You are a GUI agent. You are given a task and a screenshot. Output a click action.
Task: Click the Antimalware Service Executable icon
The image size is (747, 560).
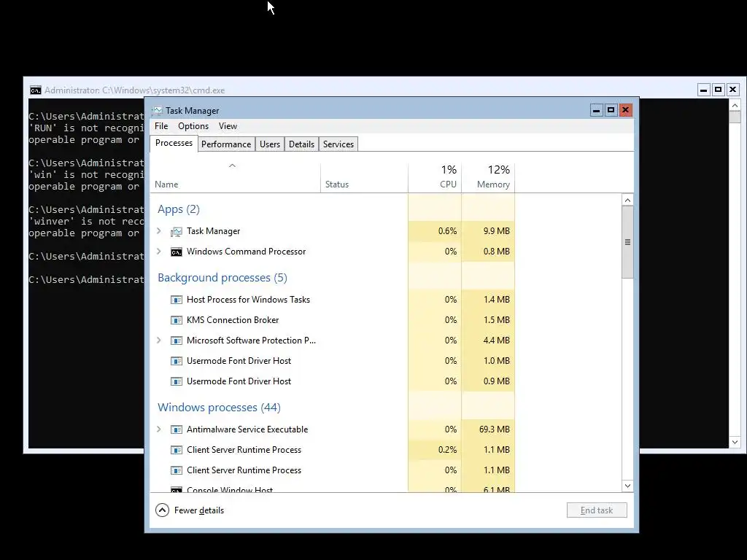pos(177,429)
